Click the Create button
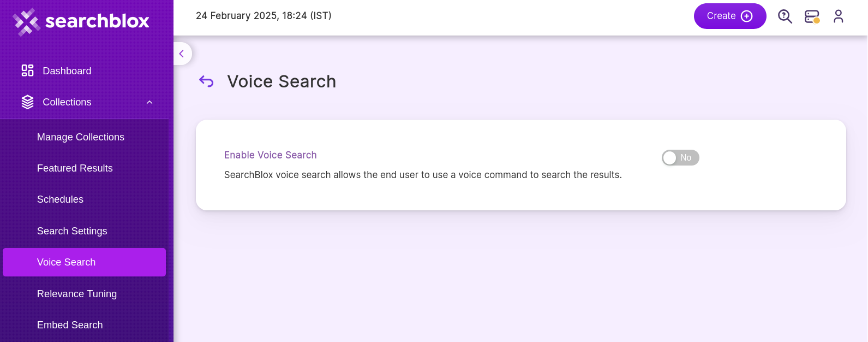 [730, 16]
